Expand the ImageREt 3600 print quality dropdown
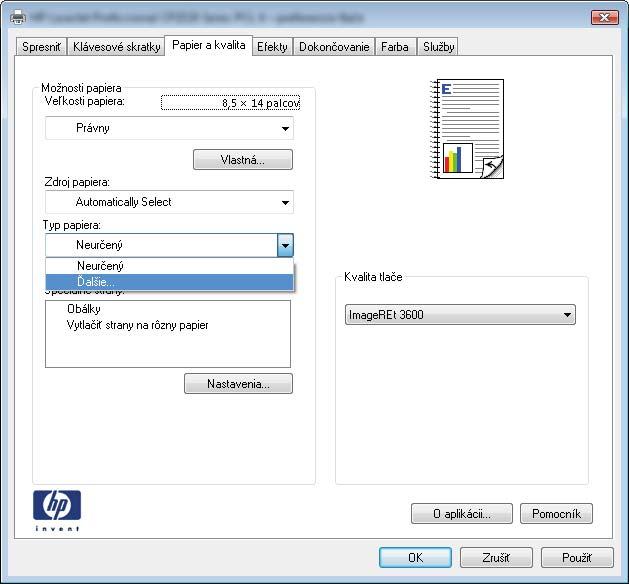The height and width of the screenshot is (584, 629). [460, 314]
